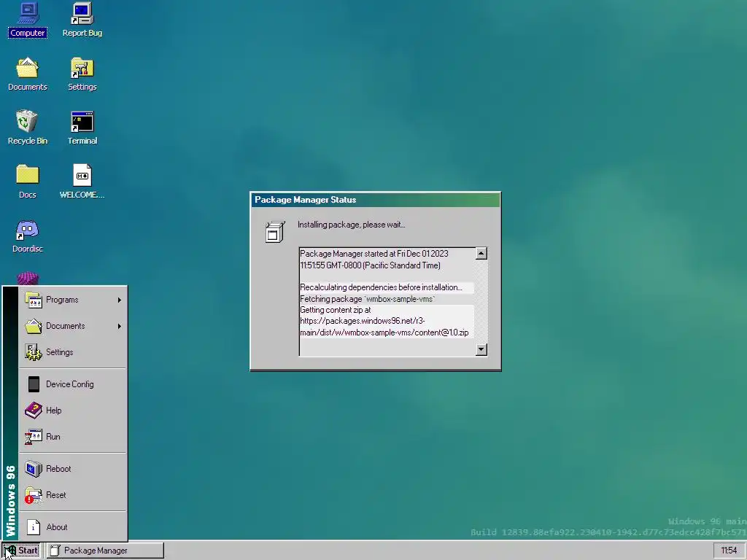Click the Reset icon with red warning badge

pyautogui.click(x=33, y=495)
